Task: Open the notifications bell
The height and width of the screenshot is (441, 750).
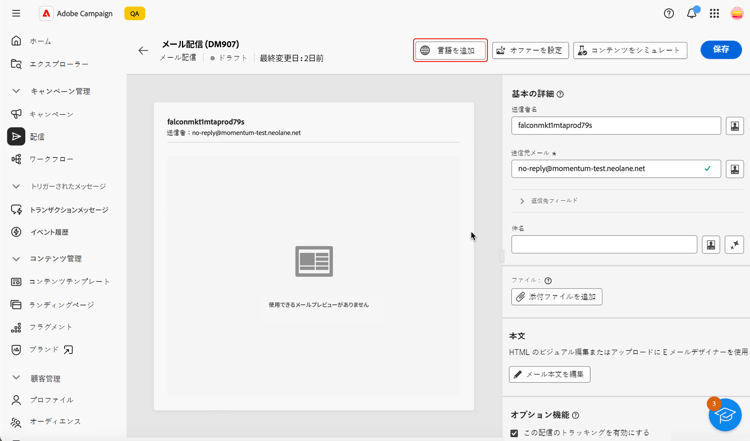Action: click(x=692, y=13)
